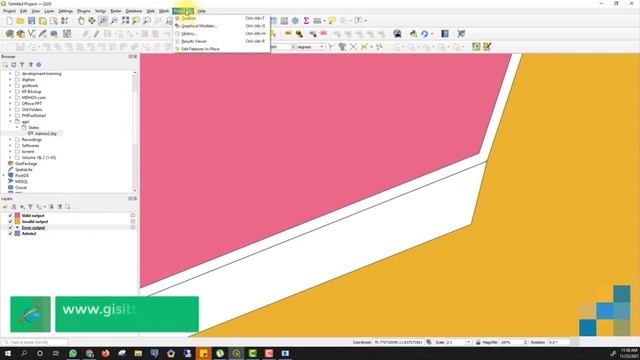
Task: Click the Toggle Editing pencil icon
Action: [96, 34]
